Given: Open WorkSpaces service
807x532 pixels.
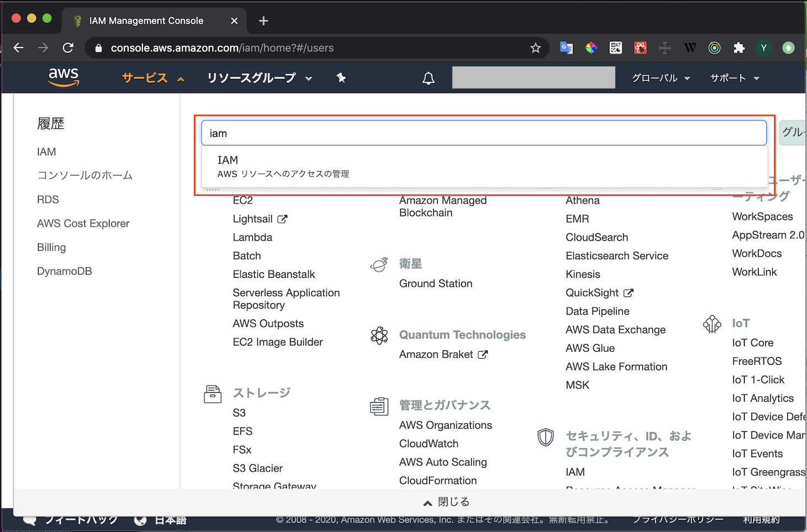Looking at the screenshot, I should (762, 217).
